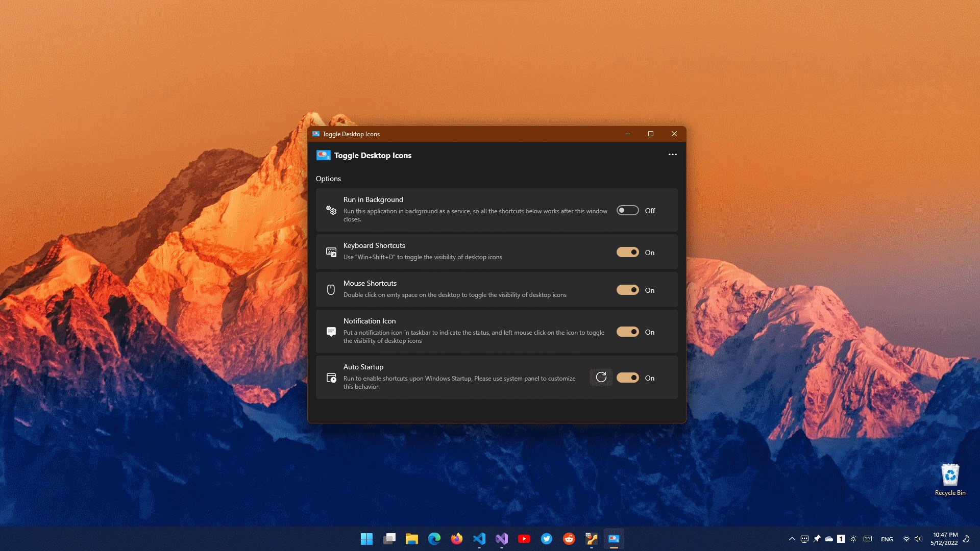Open the clock and date panel
This screenshot has width=980, height=551.
(x=944, y=539)
